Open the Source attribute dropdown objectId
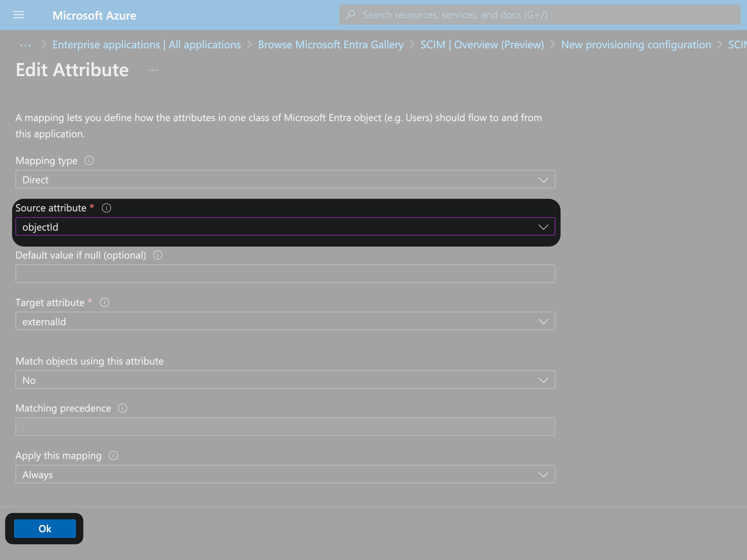This screenshot has width=747, height=560. click(285, 227)
